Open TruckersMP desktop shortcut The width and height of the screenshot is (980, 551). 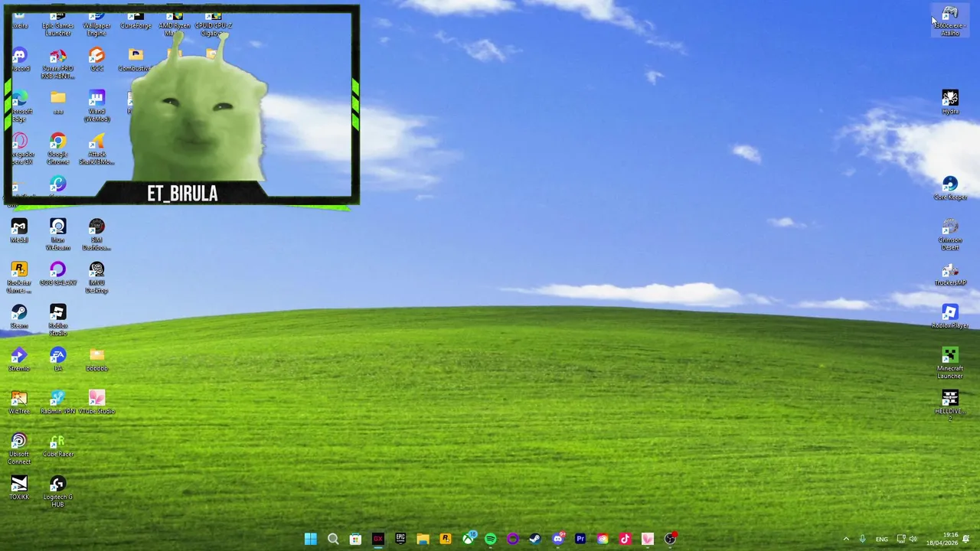(x=950, y=274)
